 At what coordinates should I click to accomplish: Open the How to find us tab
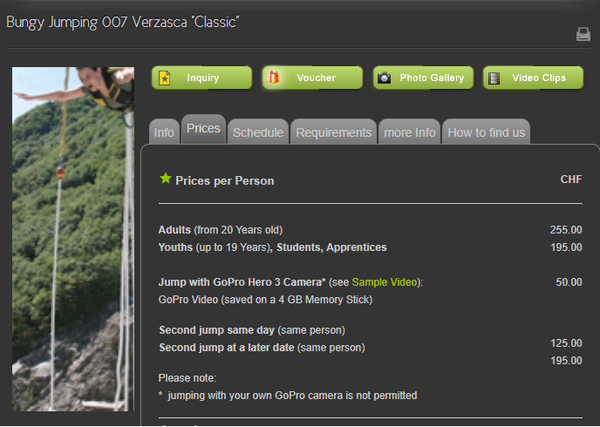coord(486,132)
